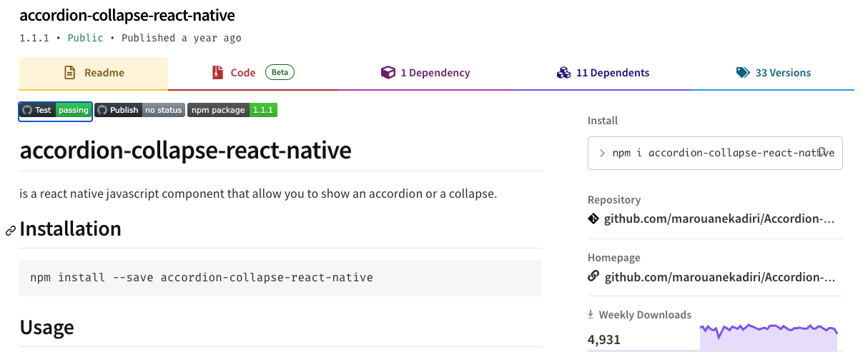Click the GitHub logo in Test badge
The image size is (868, 357).
point(27,110)
